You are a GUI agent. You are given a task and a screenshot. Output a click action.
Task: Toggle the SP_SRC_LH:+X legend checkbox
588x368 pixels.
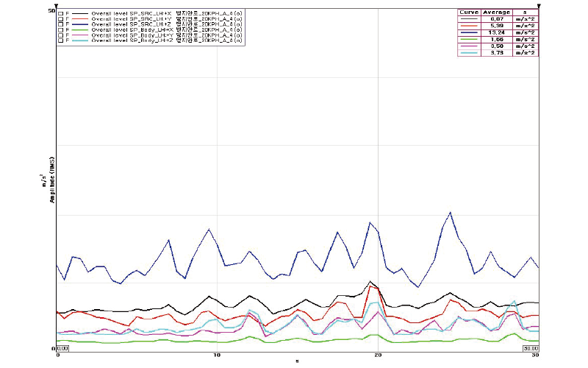click(60, 14)
